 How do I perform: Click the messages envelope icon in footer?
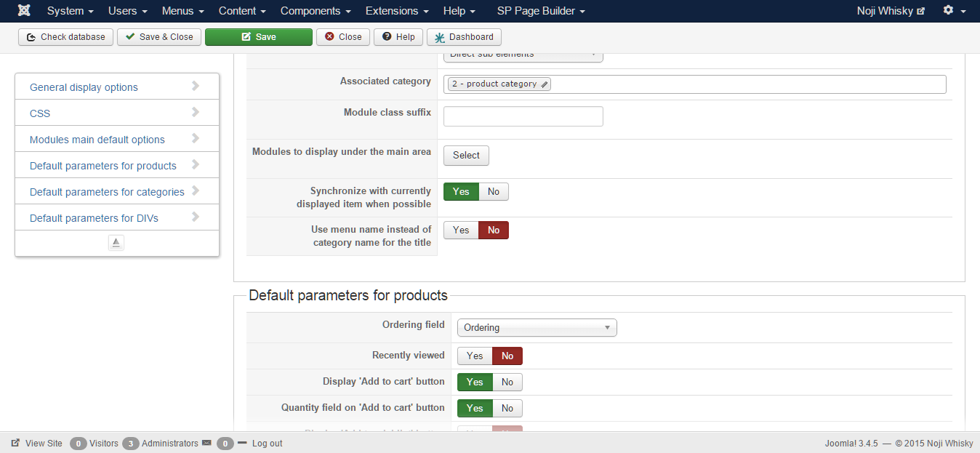pyautogui.click(x=206, y=443)
